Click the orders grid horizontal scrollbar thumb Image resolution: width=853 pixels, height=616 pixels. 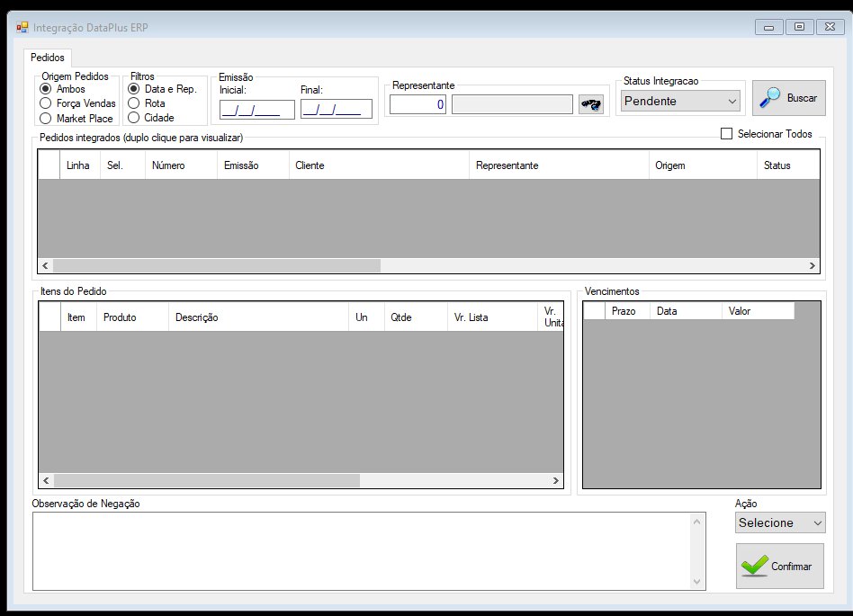pyautogui.click(x=217, y=265)
